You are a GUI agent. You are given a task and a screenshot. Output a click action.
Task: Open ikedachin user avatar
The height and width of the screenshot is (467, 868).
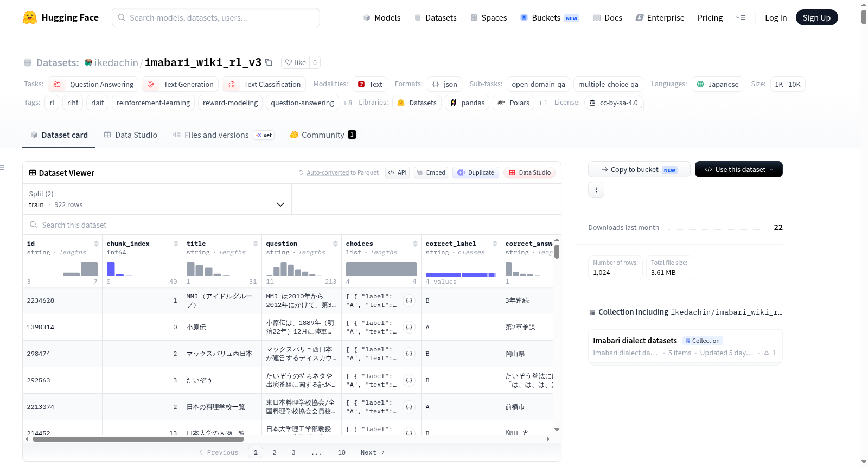[x=88, y=62]
